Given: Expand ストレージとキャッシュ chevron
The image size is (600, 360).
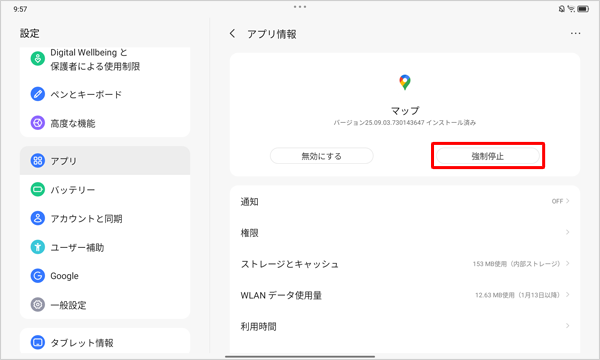Looking at the screenshot, I should (x=567, y=264).
